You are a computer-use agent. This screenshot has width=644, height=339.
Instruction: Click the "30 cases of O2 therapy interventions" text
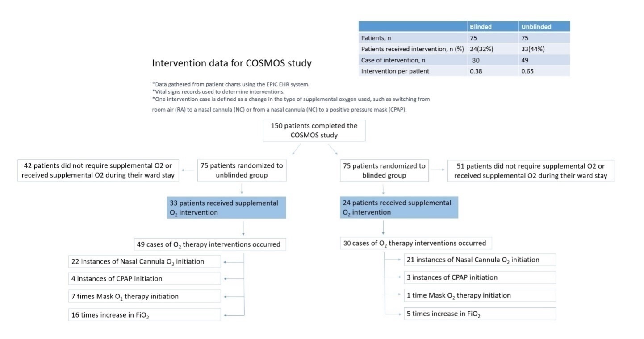tap(416, 243)
